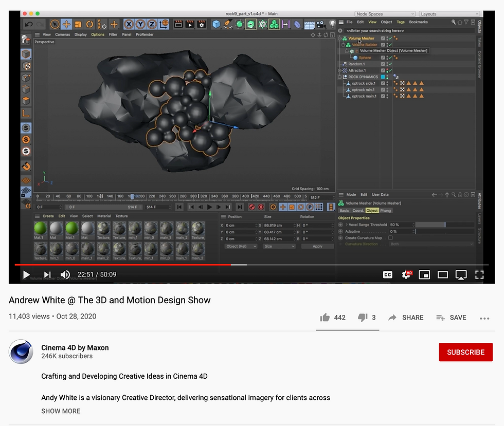The image size is (504, 426).
Task: Click the Coordinate System icon
Action: 164,25
